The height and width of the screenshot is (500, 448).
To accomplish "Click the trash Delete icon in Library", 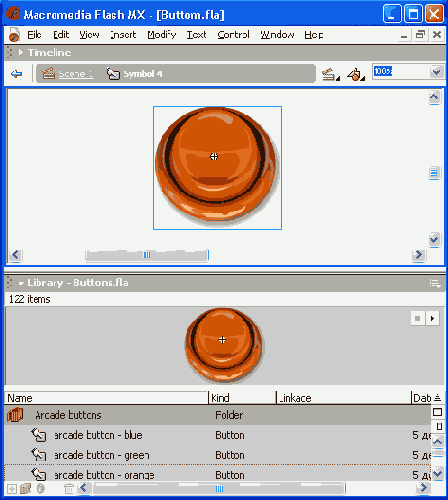I will pos(69,489).
